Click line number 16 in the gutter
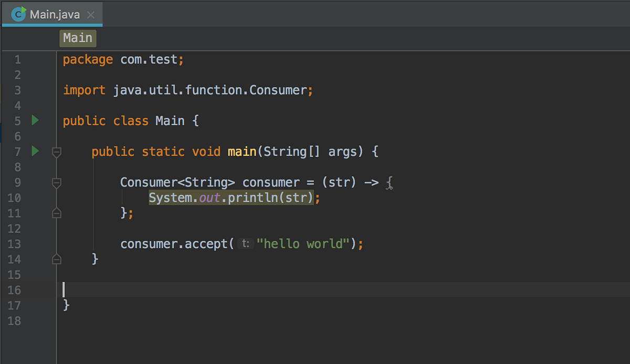Image resolution: width=630 pixels, height=364 pixels. (15, 290)
